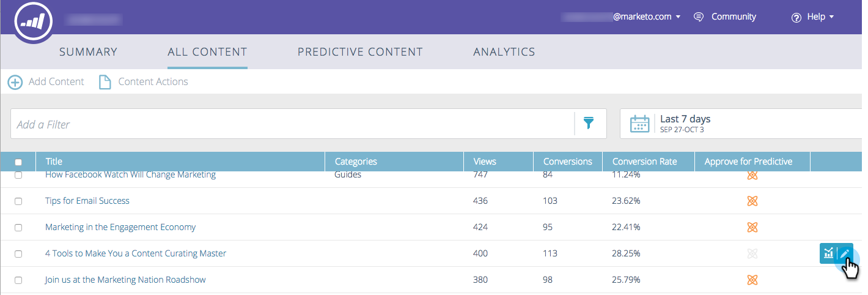Switch to the Predictive Content tab

click(360, 52)
